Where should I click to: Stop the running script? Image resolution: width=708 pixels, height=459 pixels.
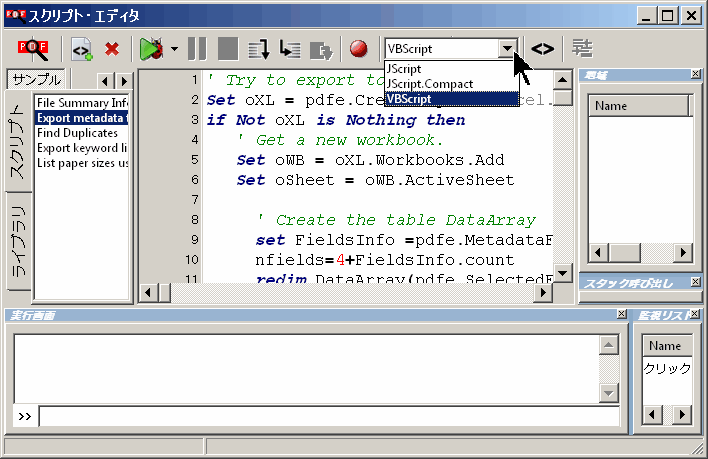[x=228, y=48]
